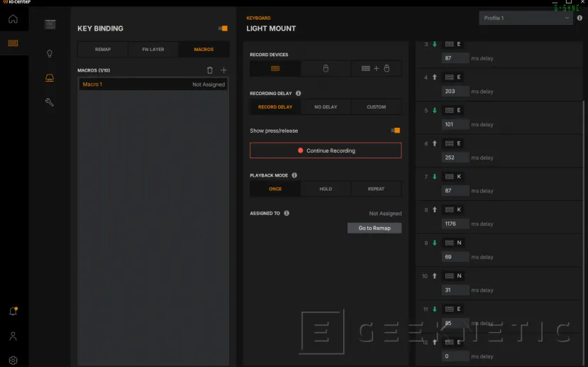
Task: Expand the Profile 1 dropdown
Action: click(526, 18)
